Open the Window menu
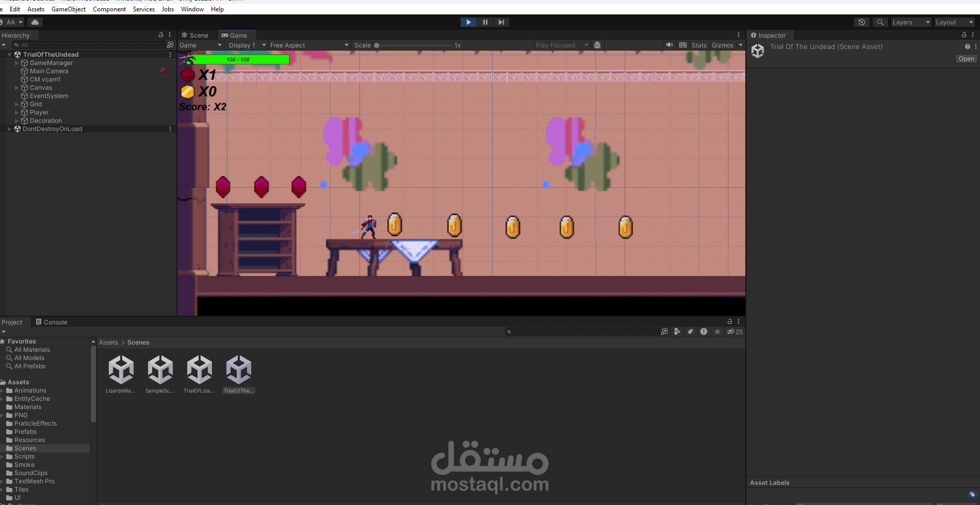This screenshot has width=980, height=505. (x=192, y=9)
